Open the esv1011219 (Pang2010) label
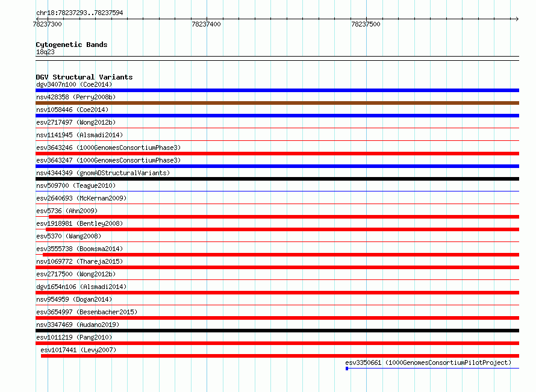536x392 pixels. click(x=74, y=337)
